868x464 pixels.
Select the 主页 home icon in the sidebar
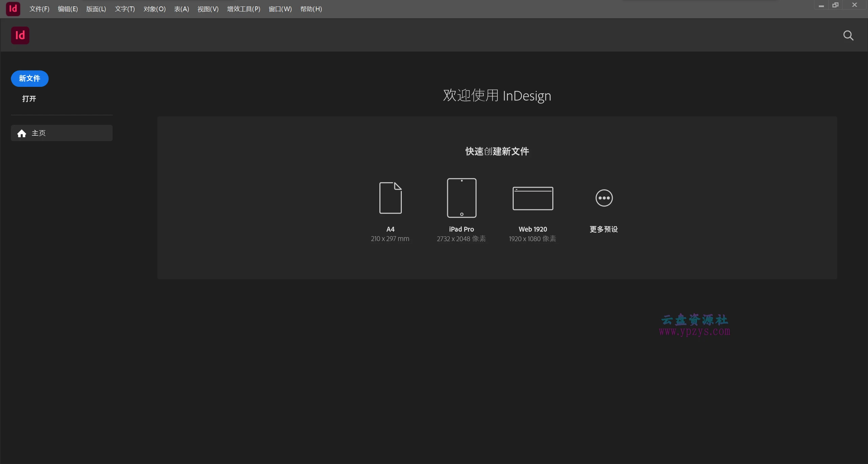coord(22,133)
